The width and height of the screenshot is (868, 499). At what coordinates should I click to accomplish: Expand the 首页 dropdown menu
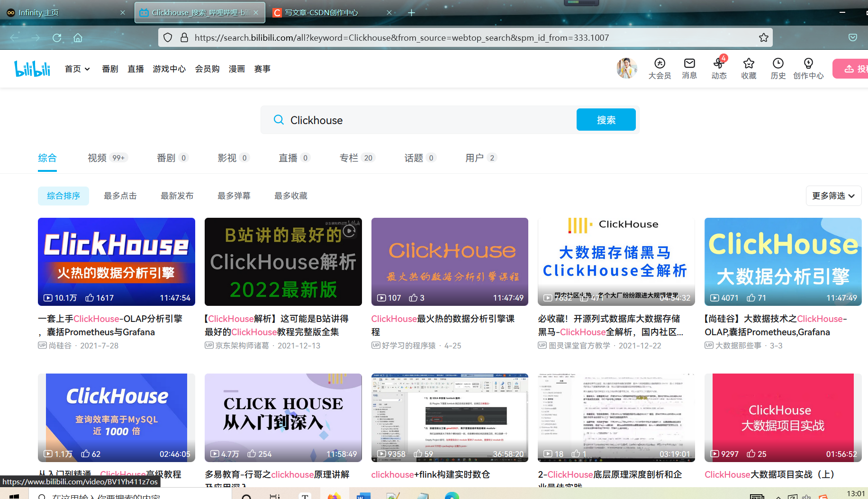(x=77, y=69)
